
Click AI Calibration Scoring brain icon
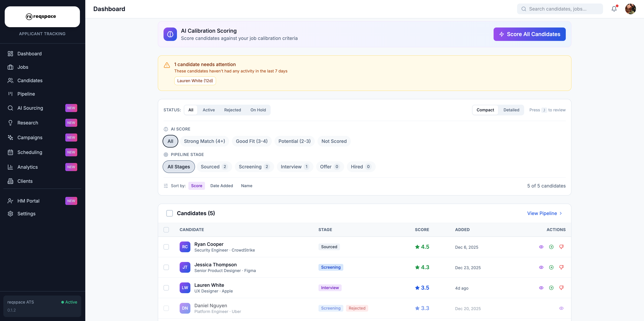click(170, 34)
